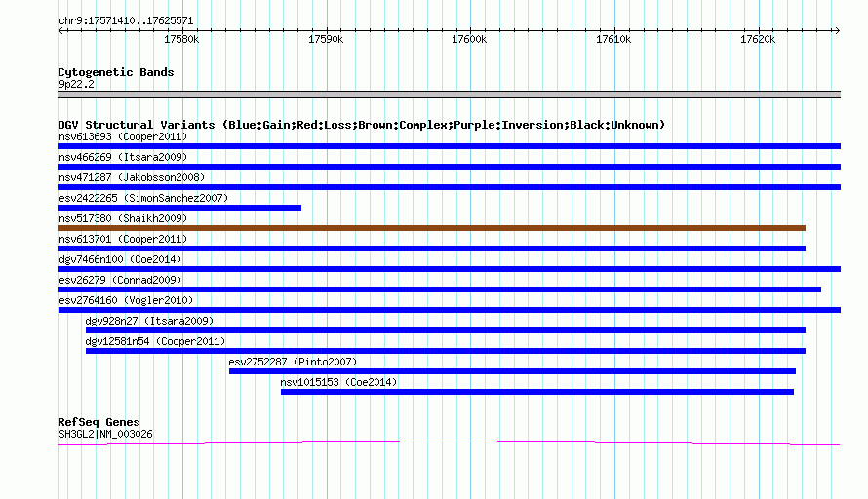Select the Cytogenetic Bands track title
The width and height of the screenshot is (868, 499).
116,72
